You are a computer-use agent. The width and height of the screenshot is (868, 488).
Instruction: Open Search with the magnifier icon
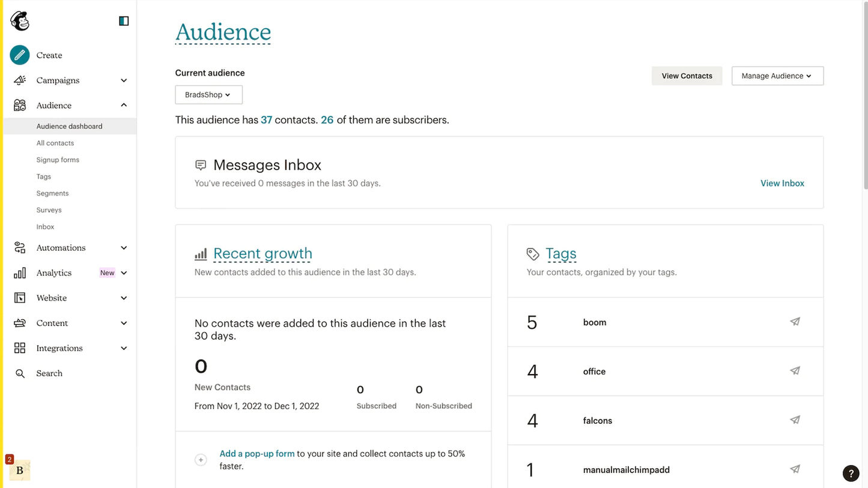pos(20,373)
